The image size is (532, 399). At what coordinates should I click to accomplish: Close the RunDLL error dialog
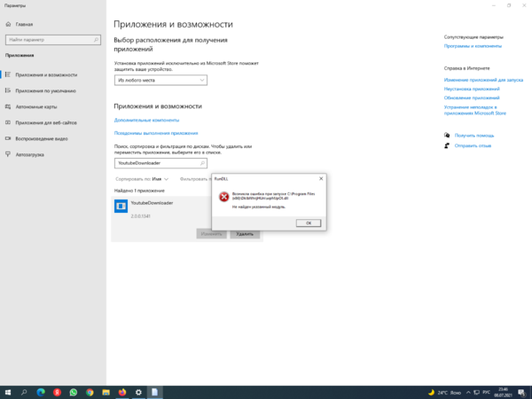321,178
